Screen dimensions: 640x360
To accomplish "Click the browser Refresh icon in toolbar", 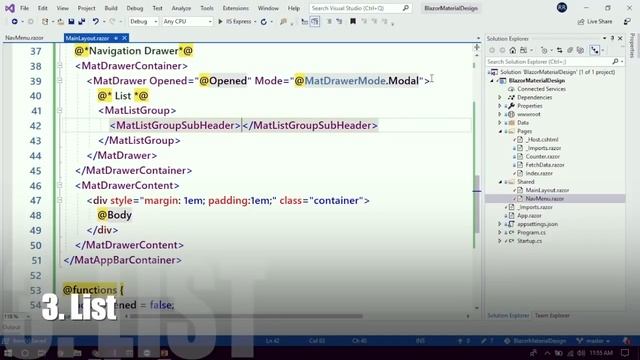I will click(264, 22).
